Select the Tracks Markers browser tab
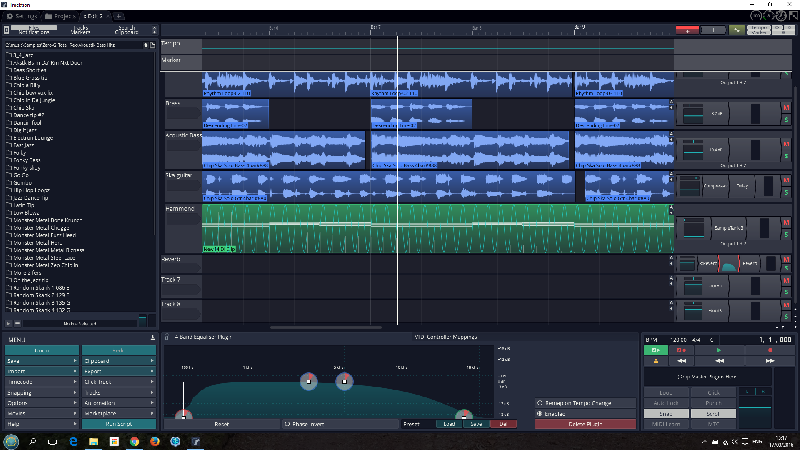 [80, 30]
